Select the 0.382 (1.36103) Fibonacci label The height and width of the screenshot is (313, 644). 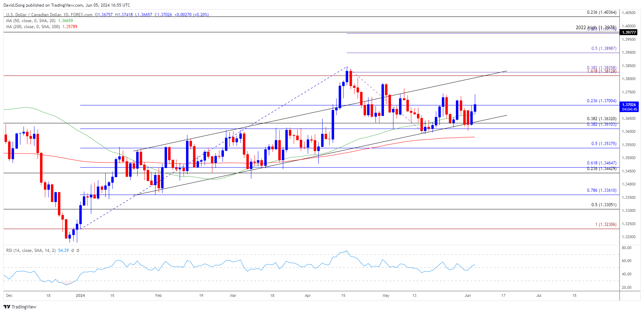click(x=602, y=124)
